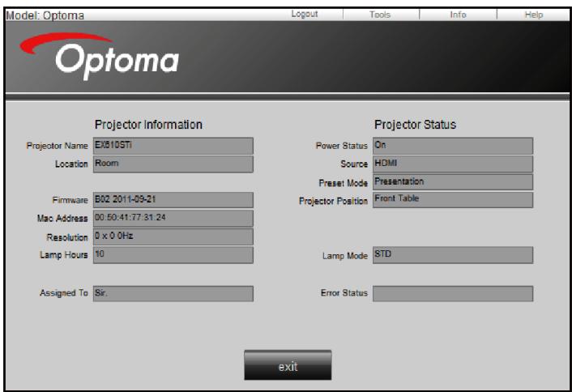The width and height of the screenshot is (572, 392).
Task: Open the Tools menu
Action: (x=380, y=15)
